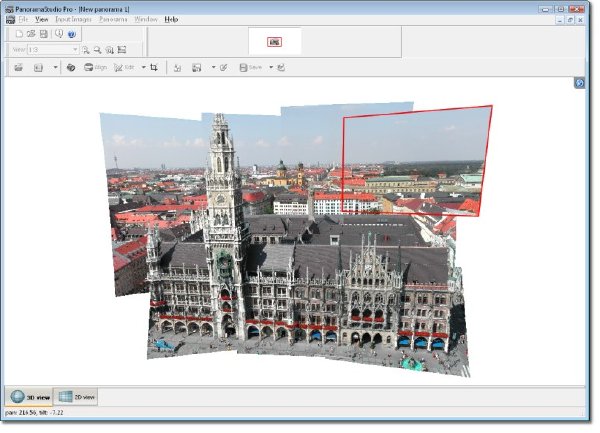Open the View menu

click(41, 19)
